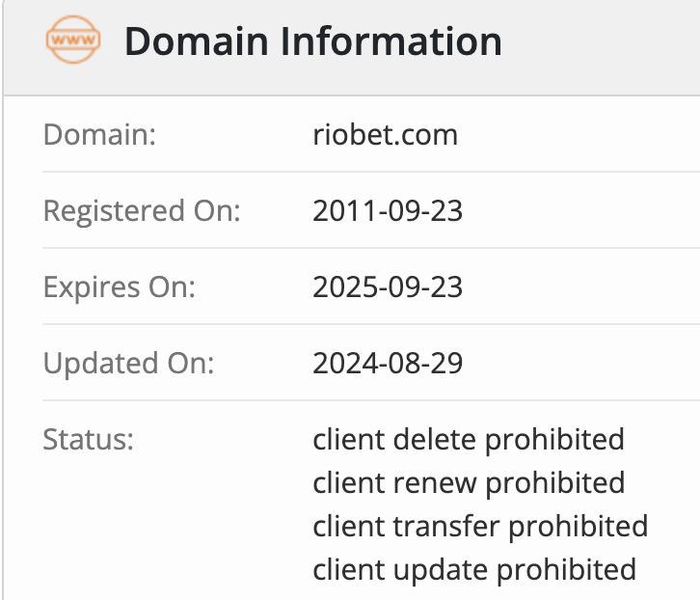The height and width of the screenshot is (600, 700).
Task: Click the word transfer in status list
Action: click(446, 527)
